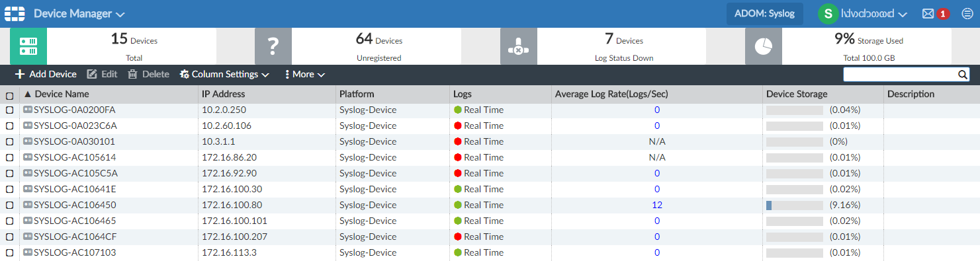980x261 pixels.
Task: Click the Fortinet logo icon
Action: [x=14, y=13]
